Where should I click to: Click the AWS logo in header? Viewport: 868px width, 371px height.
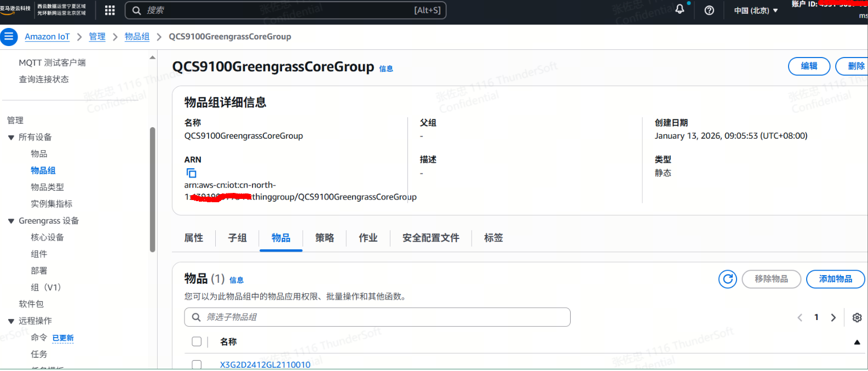click(x=15, y=9)
